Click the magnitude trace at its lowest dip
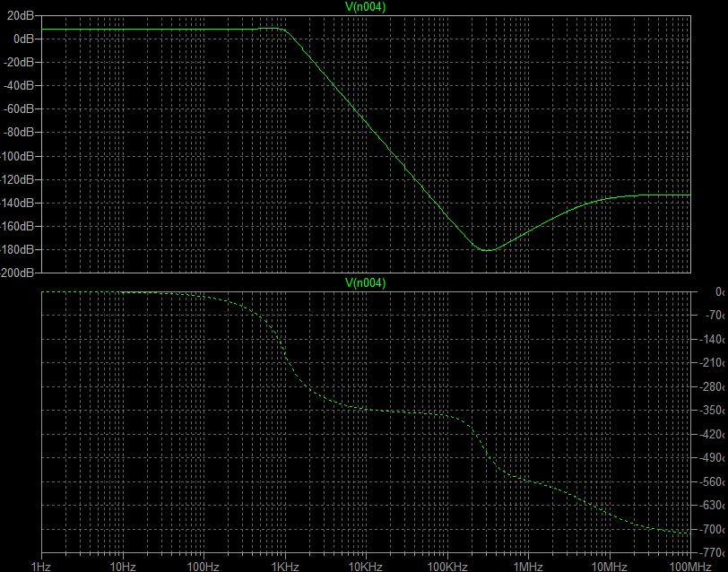728x572 pixels. [x=487, y=249]
